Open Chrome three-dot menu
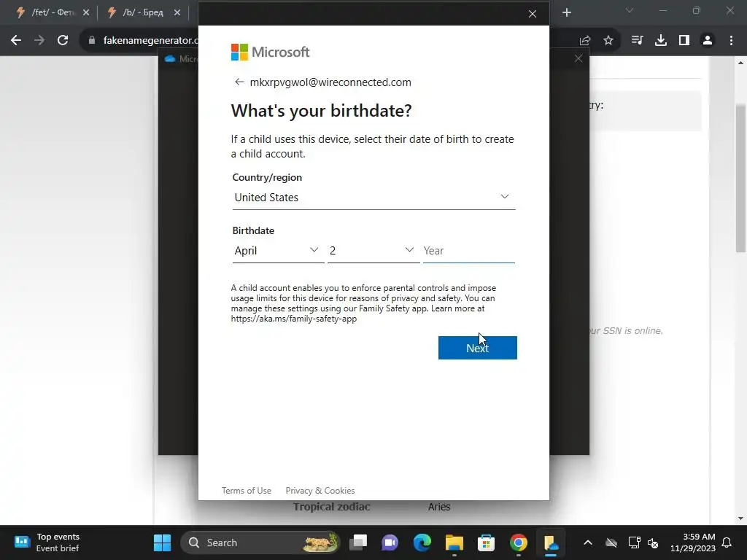 [731, 40]
